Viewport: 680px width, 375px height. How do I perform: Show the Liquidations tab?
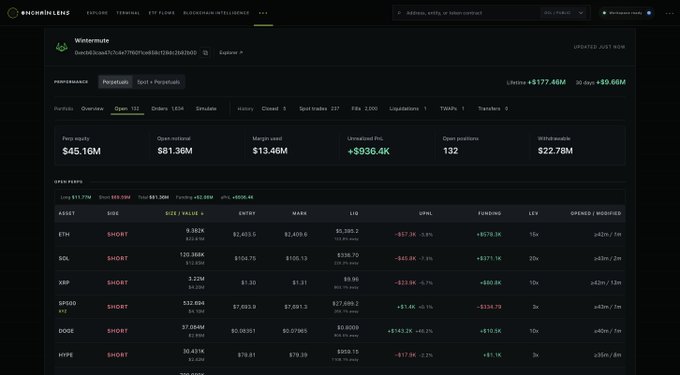click(x=408, y=109)
